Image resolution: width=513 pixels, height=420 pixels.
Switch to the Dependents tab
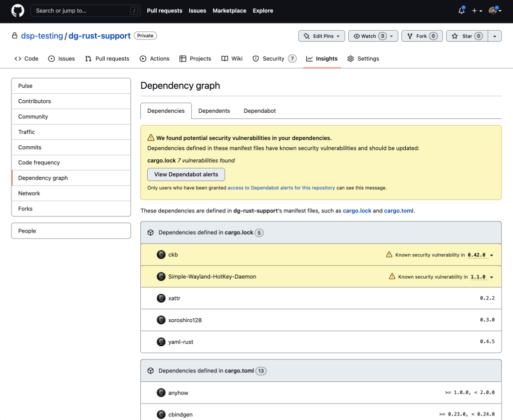[x=214, y=111]
